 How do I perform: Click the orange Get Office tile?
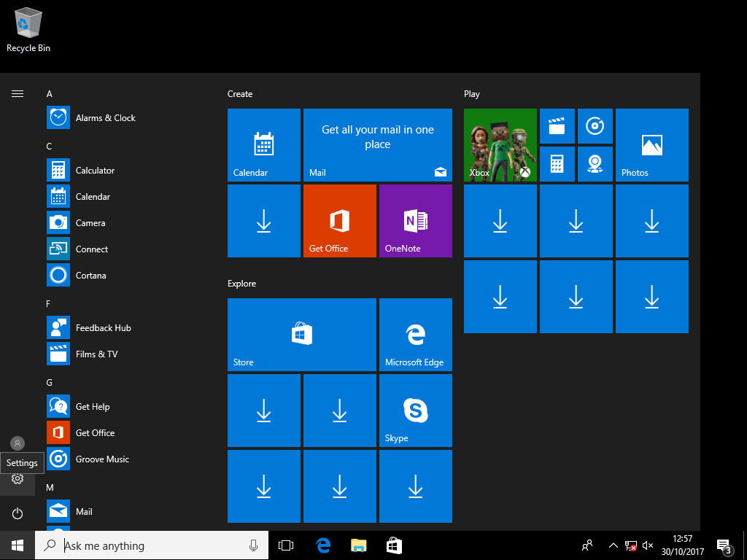pos(340,221)
